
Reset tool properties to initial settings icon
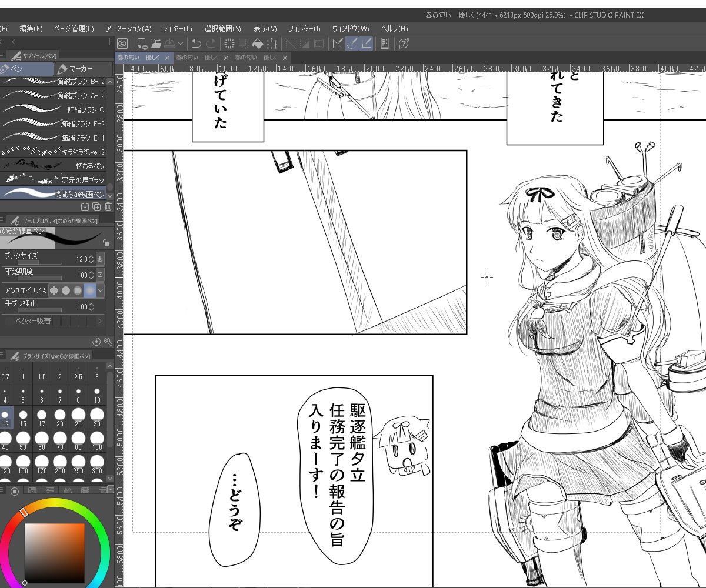coord(97,342)
